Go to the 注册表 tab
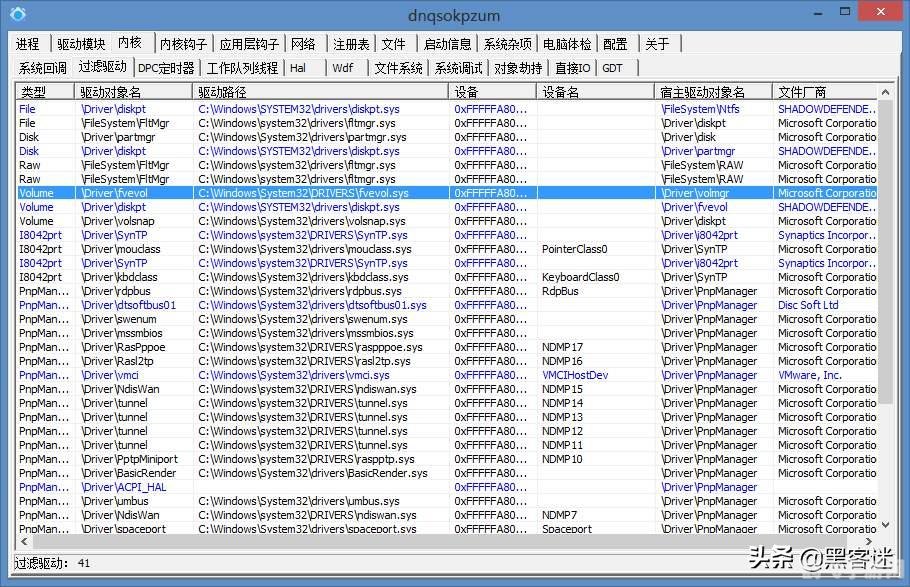910x587 pixels. 351,44
